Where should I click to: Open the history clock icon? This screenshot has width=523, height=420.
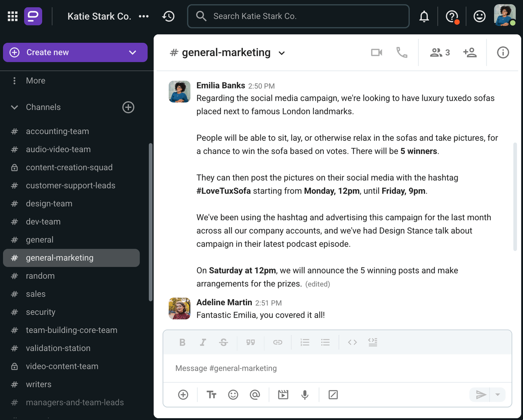pyautogui.click(x=168, y=17)
